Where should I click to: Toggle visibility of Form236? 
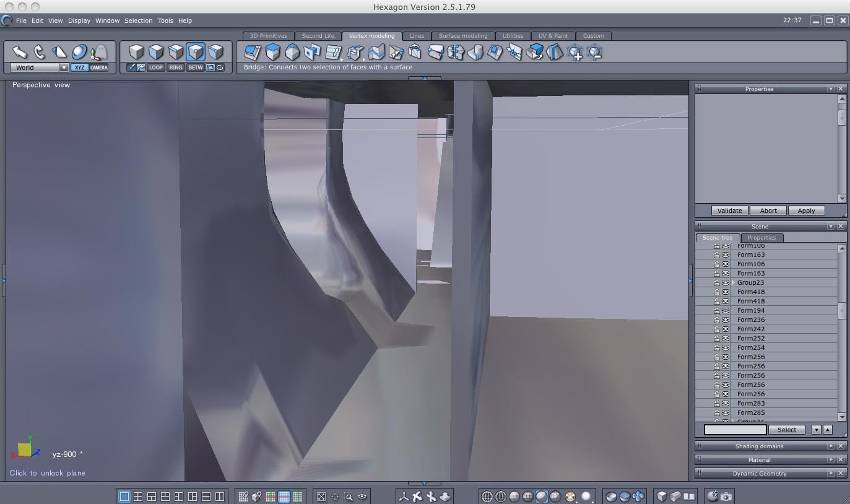coord(726,319)
